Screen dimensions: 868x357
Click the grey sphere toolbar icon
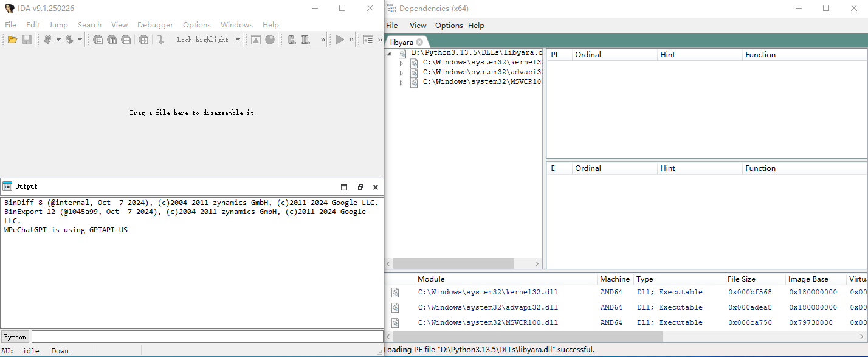pyautogui.click(x=270, y=40)
